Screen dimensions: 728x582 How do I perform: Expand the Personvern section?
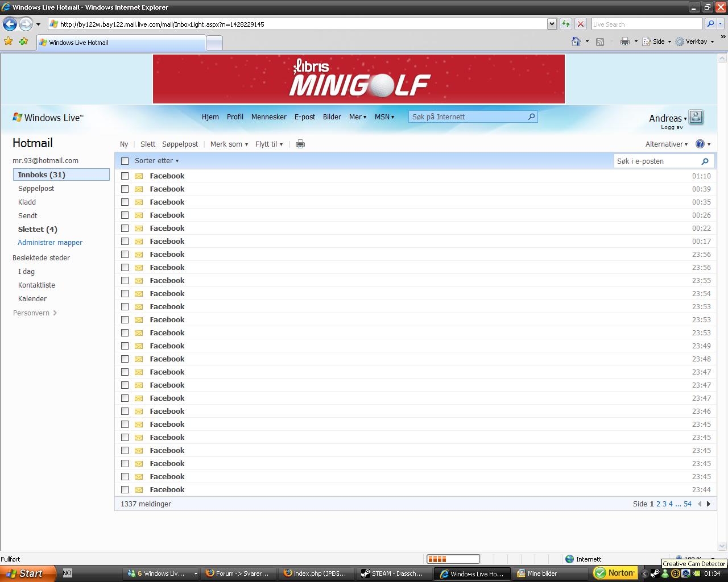tap(35, 313)
